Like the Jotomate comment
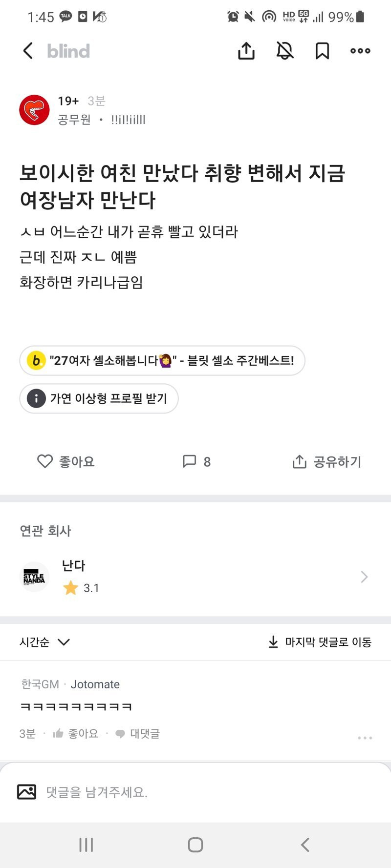 [76, 733]
